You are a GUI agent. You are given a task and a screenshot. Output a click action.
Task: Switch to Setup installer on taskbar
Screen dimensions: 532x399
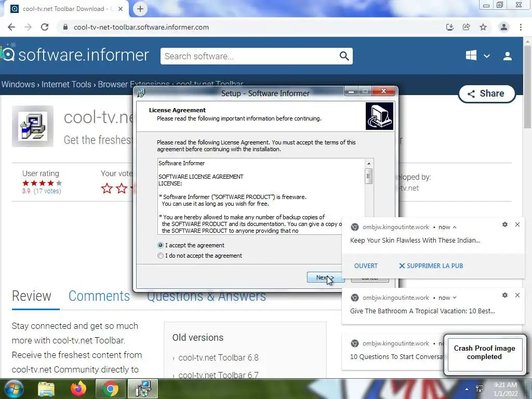pyautogui.click(x=143, y=389)
